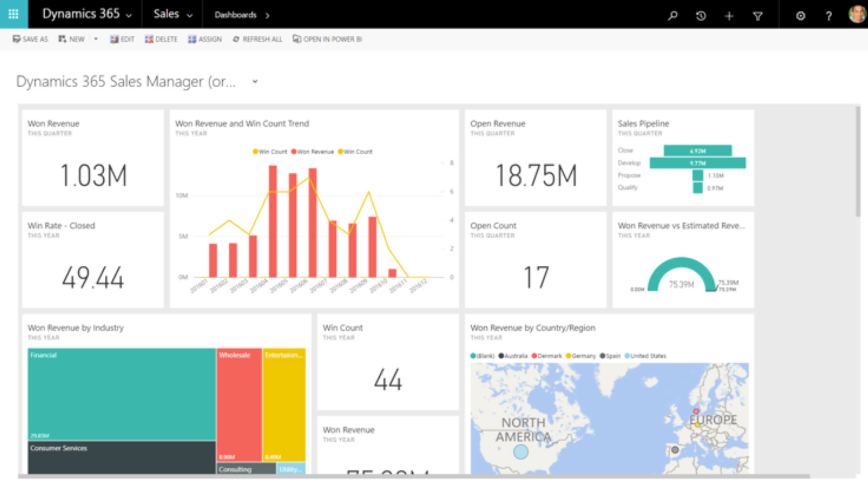Open the dashboard selector dropdown arrow

[x=255, y=82]
